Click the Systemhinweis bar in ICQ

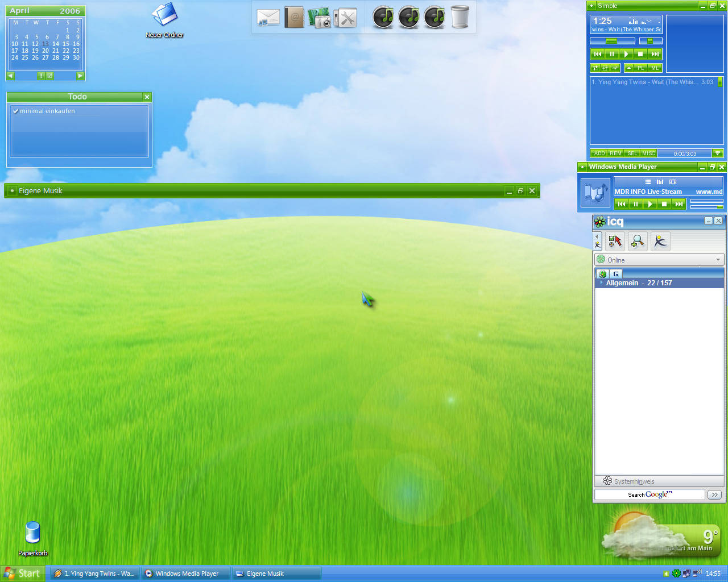pyautogui.click(x=659, y=481)
